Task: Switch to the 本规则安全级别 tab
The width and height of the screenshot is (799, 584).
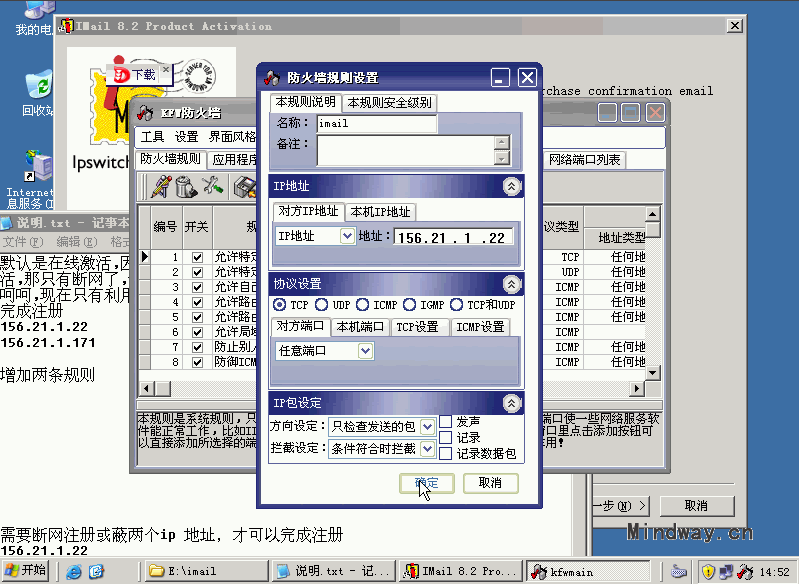Action: click(389, 102)
